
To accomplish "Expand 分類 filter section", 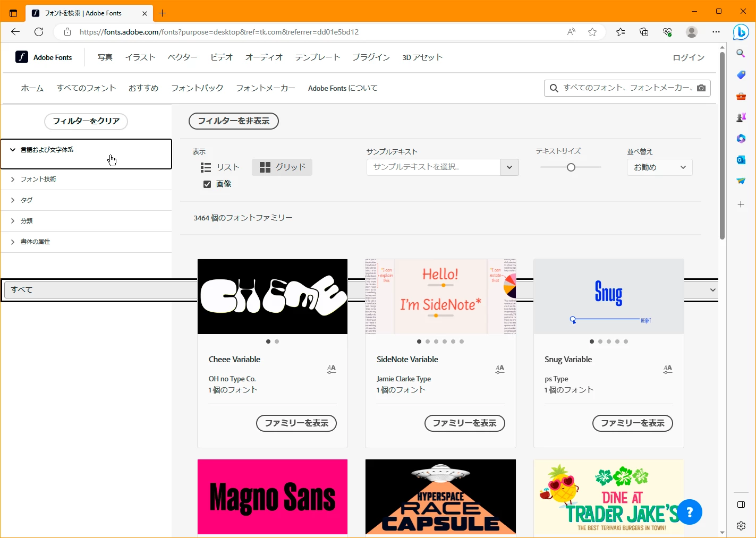I will click(86, 221).
